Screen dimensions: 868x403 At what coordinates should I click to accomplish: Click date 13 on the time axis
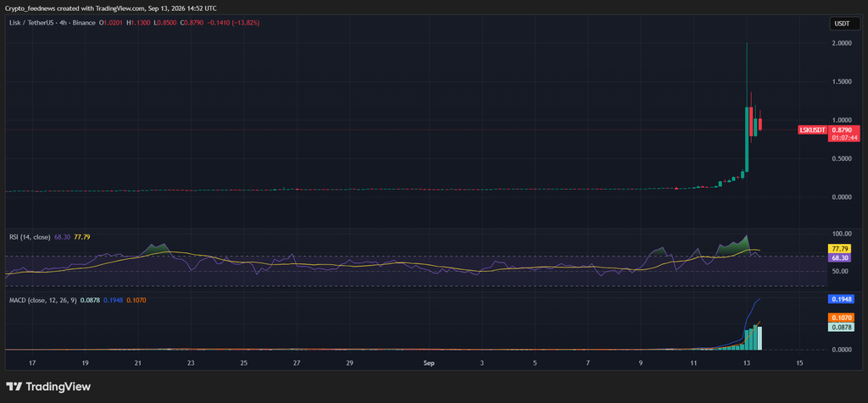[746, 363]
